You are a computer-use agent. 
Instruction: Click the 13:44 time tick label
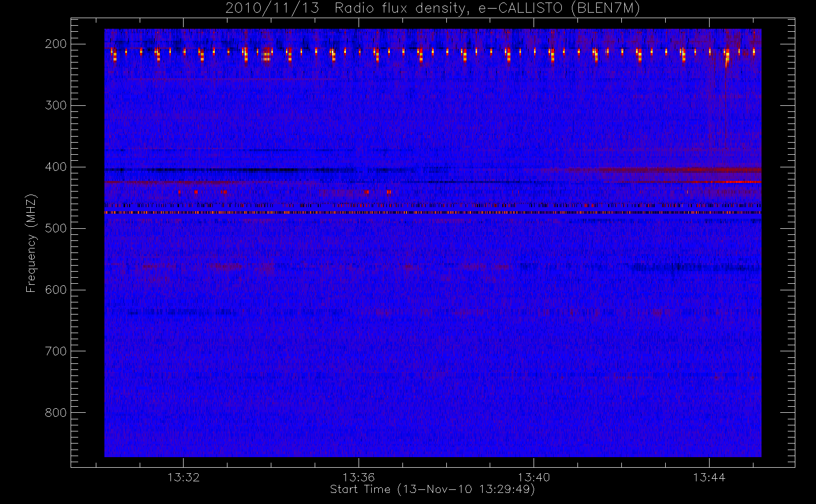(x=709, y=477)
